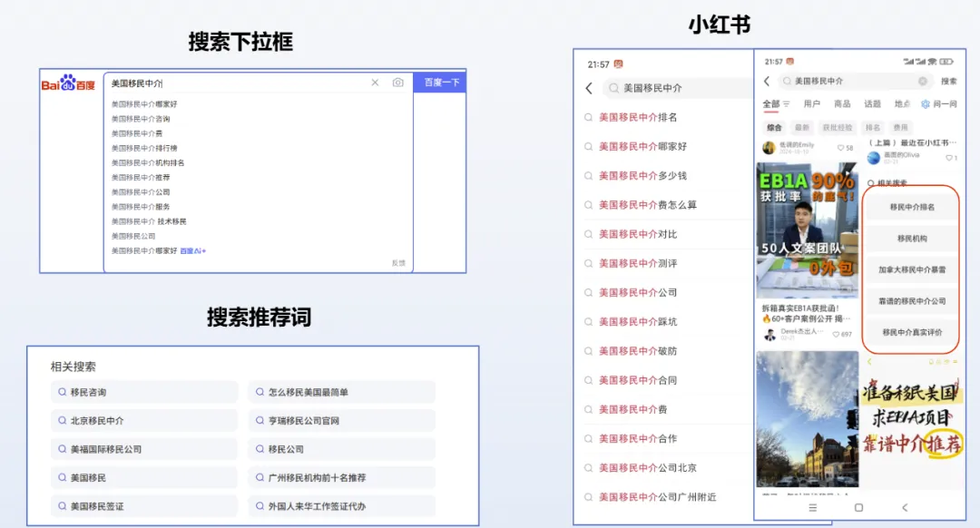Open related search 亨瑞移民公司官网

(x=341, y=421)
